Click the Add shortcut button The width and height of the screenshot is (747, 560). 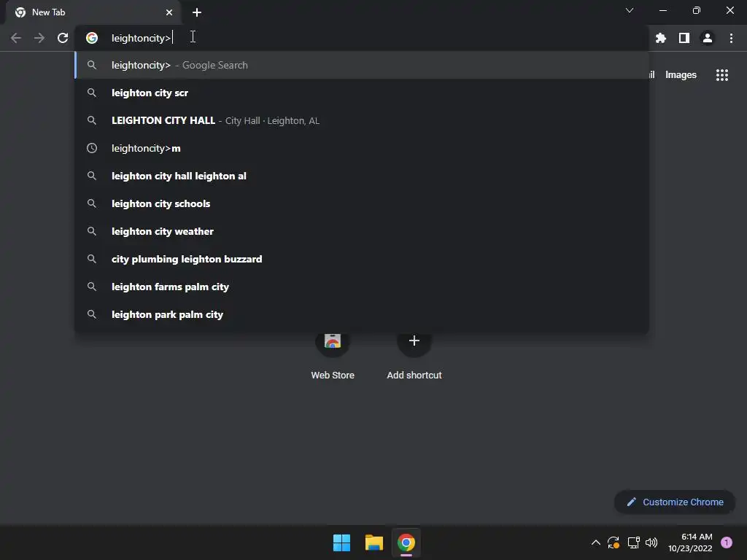(x=414, y=355)
